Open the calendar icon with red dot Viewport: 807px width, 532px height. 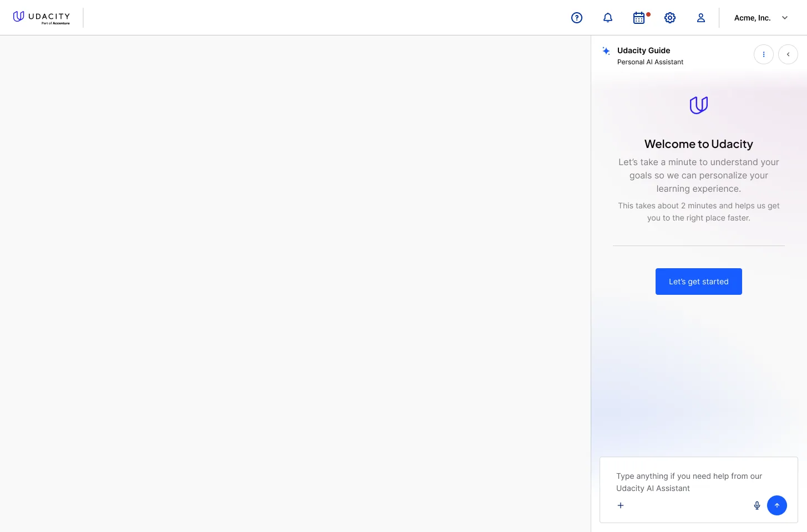tap(639, 18)
